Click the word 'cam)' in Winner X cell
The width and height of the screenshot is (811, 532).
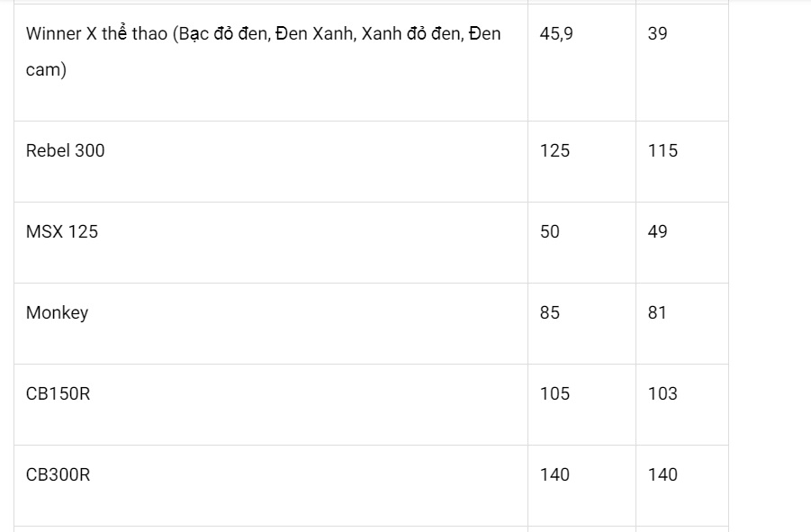tap(46, 70)
